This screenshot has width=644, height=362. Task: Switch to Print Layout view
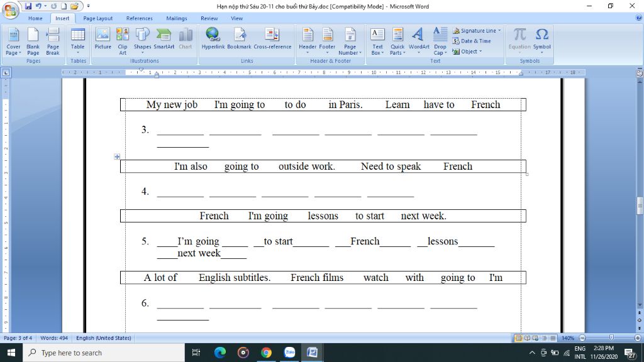519,338
